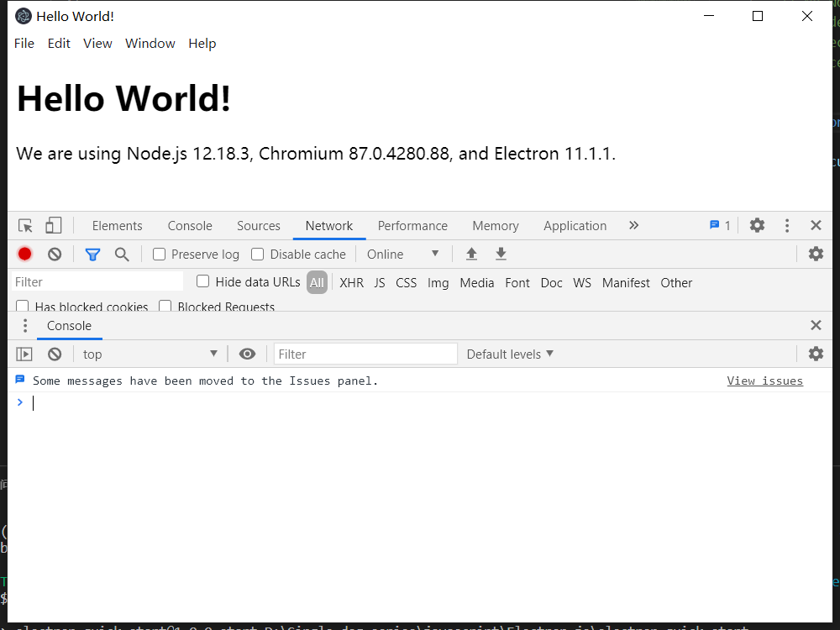
Task: Open the Online throttling dropdown
Action: point(403,254)
